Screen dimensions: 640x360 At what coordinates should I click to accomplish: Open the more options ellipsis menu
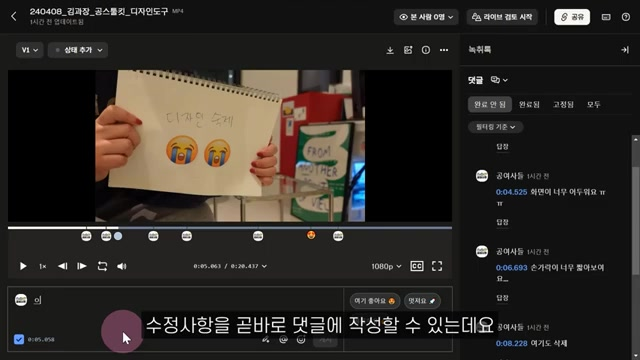[444, 50]
